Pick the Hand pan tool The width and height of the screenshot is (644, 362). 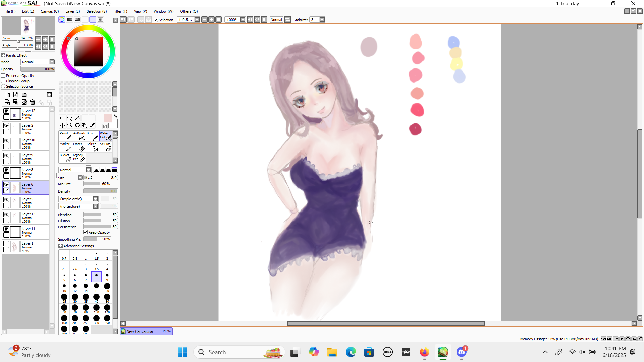point(85,125)
